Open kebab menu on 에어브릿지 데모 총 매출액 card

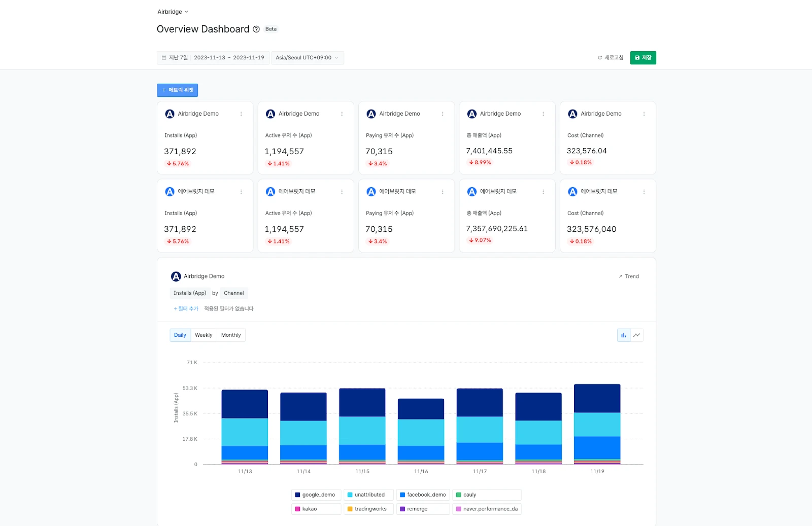click(543, 192)
